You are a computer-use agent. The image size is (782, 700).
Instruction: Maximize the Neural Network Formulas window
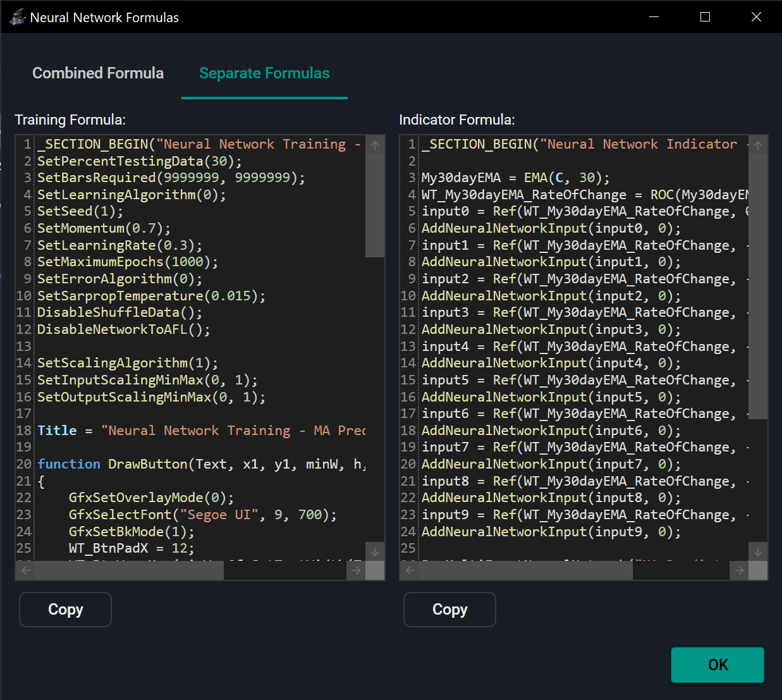(x=706, y=17)
